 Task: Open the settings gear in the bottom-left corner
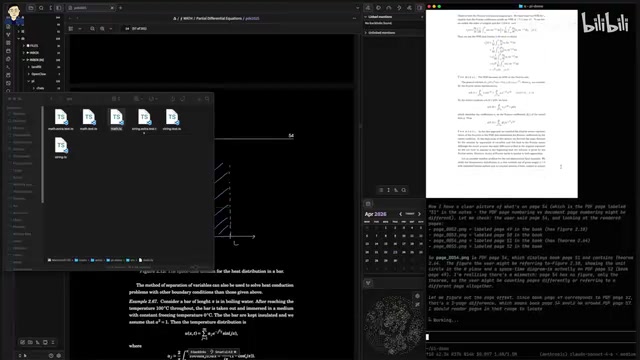pyautogui.click(x=59, y=356)
